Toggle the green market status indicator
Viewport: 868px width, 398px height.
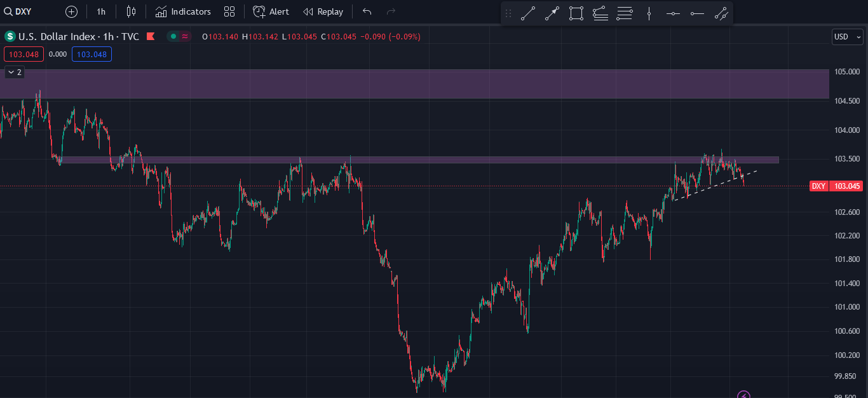click(x=173, y=36)
